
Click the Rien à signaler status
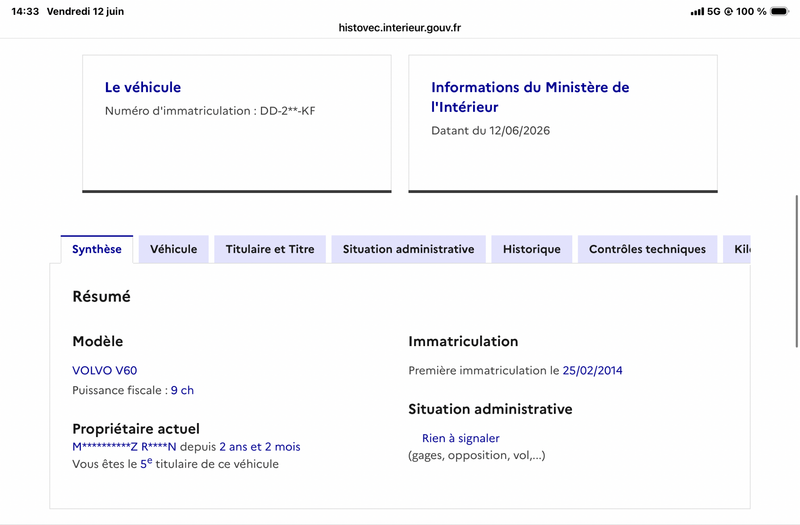coord(461,438)
